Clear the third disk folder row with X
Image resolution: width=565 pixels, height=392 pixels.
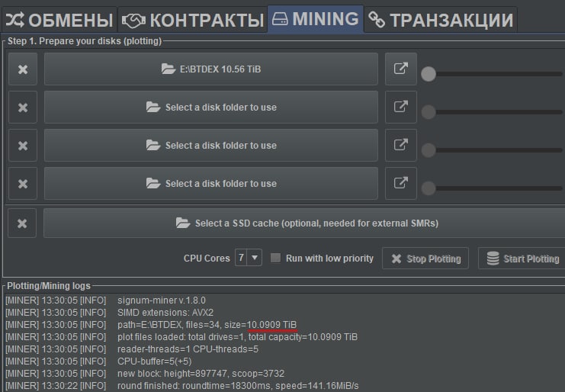click(x=23, y=146)
